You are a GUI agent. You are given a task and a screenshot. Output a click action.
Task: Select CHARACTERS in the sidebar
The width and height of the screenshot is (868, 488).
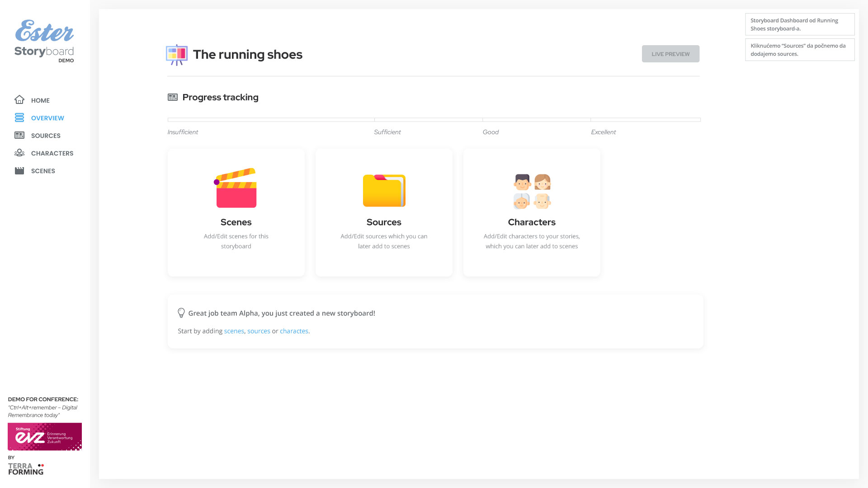click(x=52, y=153)
